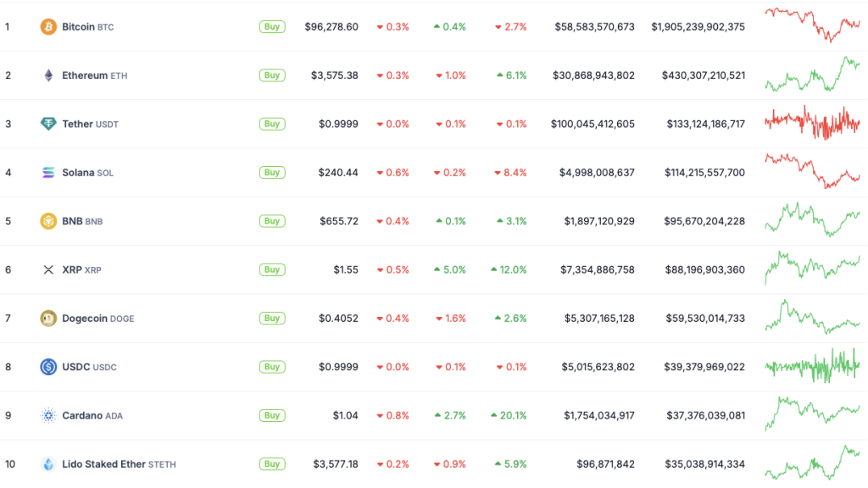This screenshot has height=488, width=868.
Task: Click Buy next to XRP
Action: click(x=271, y=269)
